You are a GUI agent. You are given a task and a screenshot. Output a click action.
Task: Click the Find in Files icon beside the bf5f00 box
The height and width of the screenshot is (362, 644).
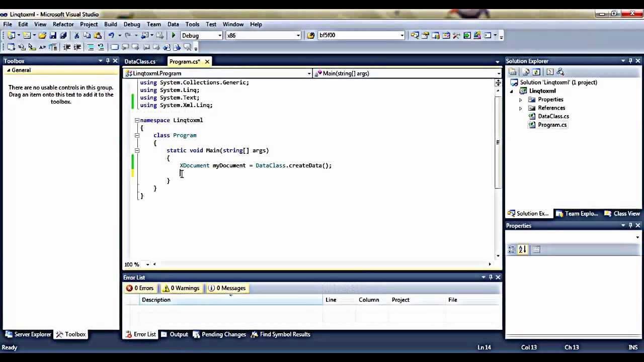[311, 36]
